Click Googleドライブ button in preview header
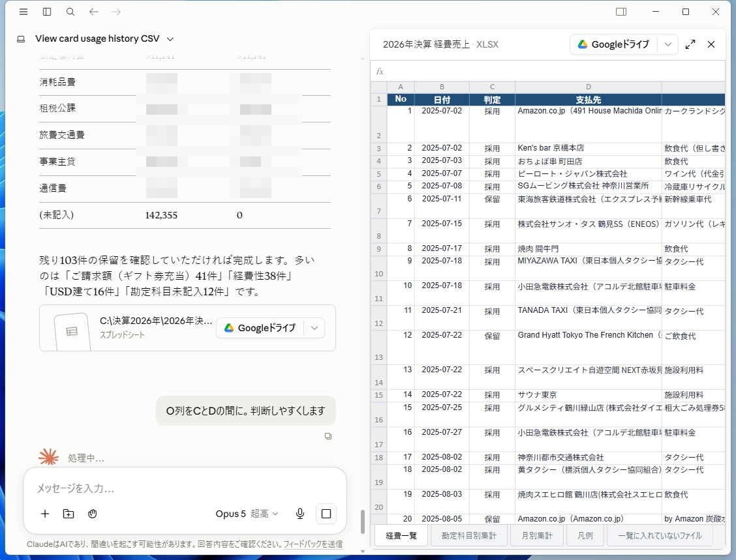The width and height of the screenshot is (736, 560). click(613, 44)
